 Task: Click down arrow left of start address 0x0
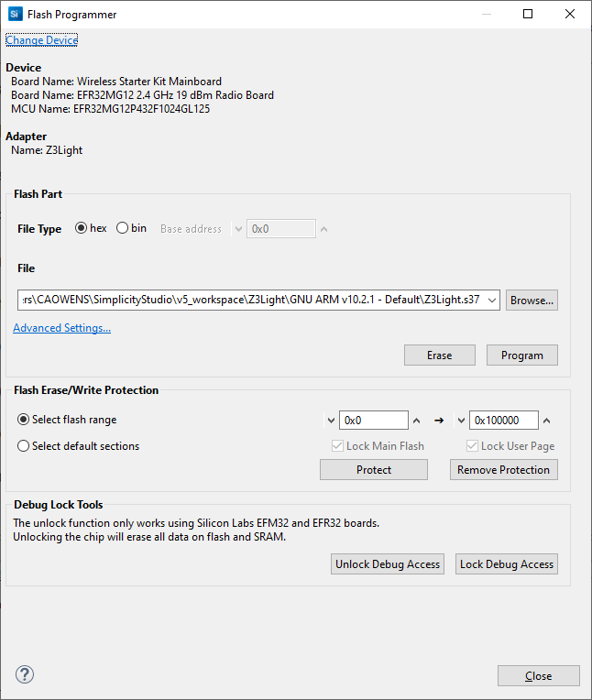(330, 421)
